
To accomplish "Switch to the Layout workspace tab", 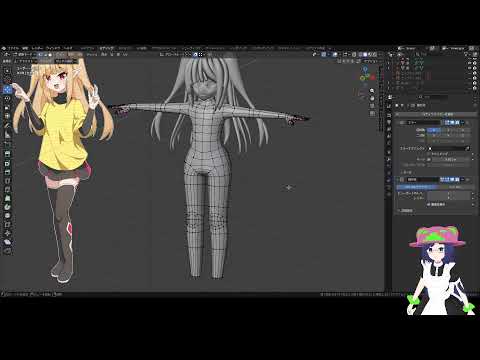I will (87, 48).
